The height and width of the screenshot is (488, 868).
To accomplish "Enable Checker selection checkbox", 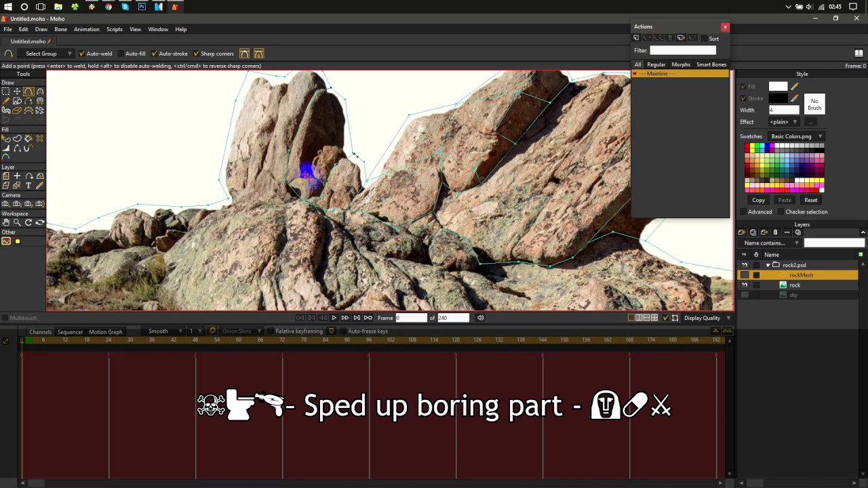I will (x=781, y=211).
